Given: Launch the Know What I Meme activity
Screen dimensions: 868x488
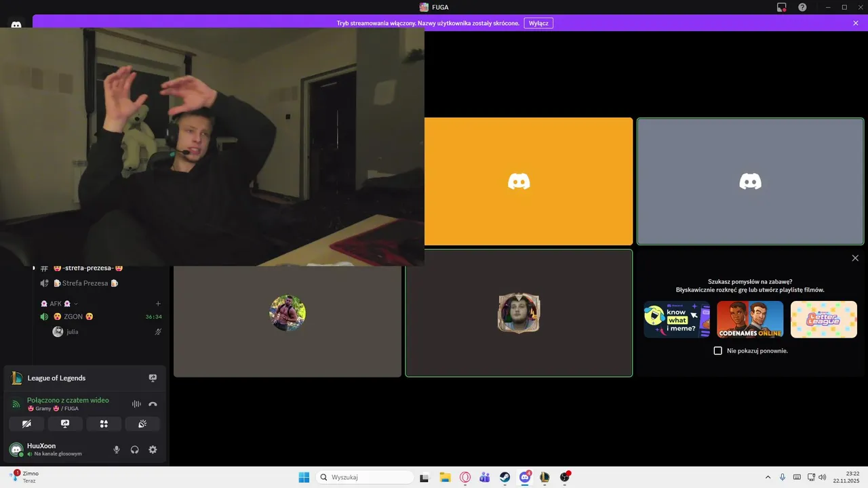Looking at the screenshot, I should click(677, 319).
